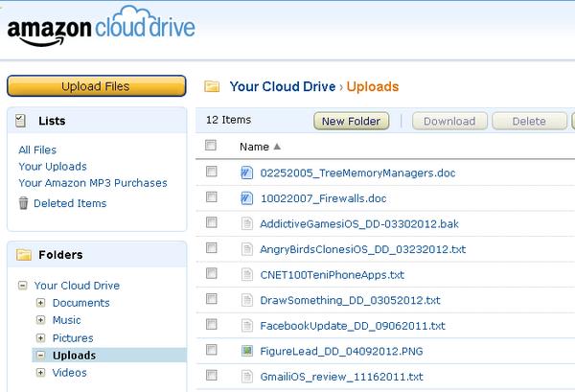Click the New Folder button
The image size is (575, 392).
point(352,121)
